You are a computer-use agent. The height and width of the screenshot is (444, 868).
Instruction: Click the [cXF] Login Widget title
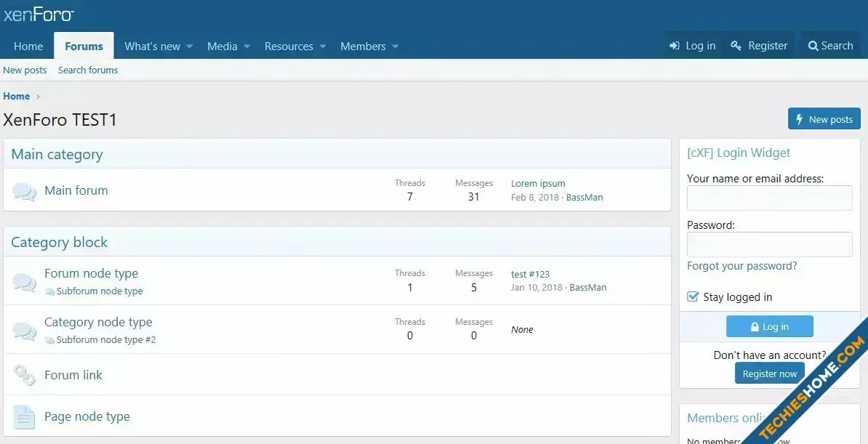click(x=739, y=153)
